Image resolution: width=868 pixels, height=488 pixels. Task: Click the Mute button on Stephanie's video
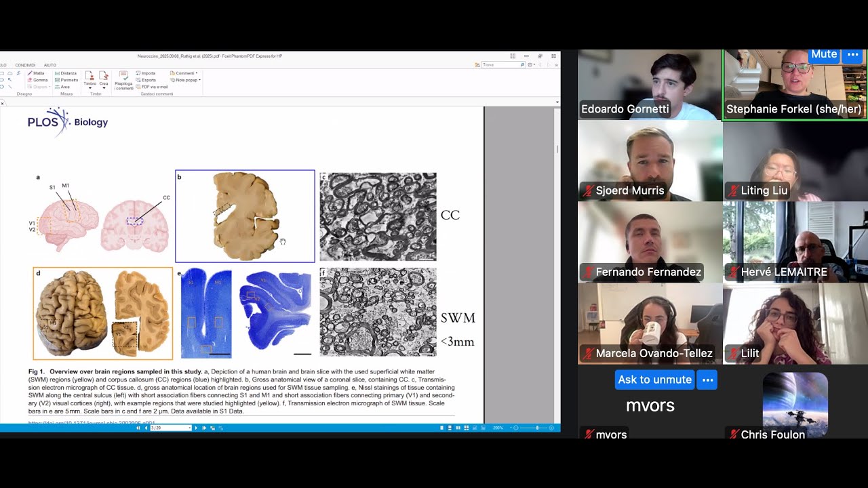[824, 54]
